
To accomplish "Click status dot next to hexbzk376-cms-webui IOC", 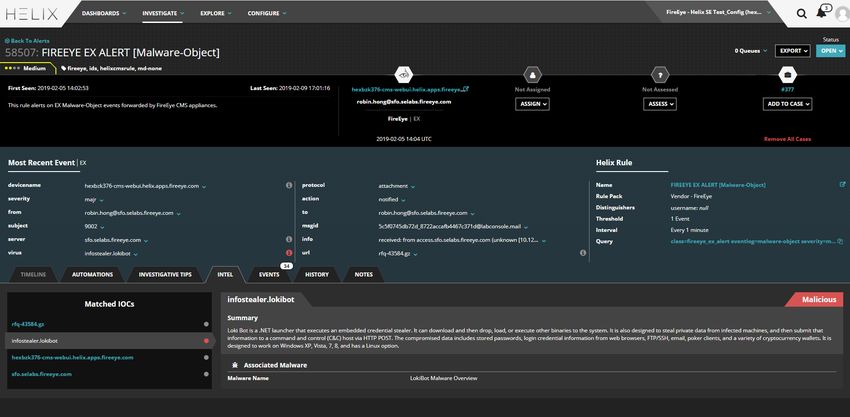I will 206,357.
